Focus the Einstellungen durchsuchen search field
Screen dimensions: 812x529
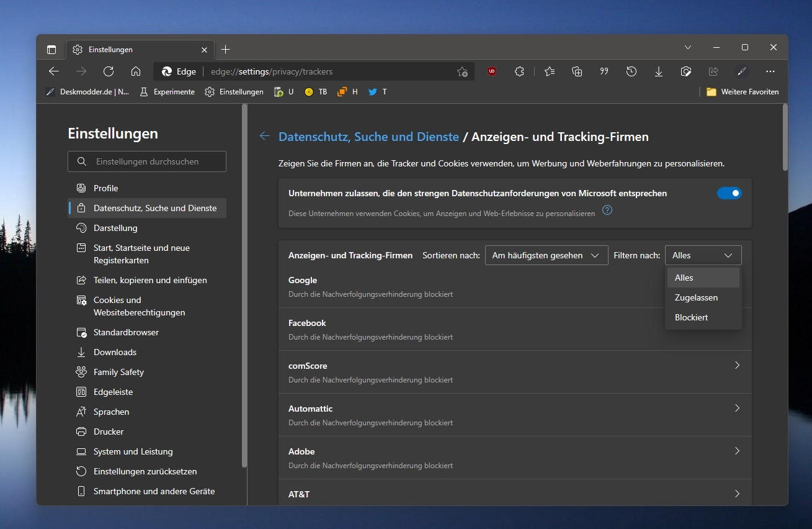147,161
